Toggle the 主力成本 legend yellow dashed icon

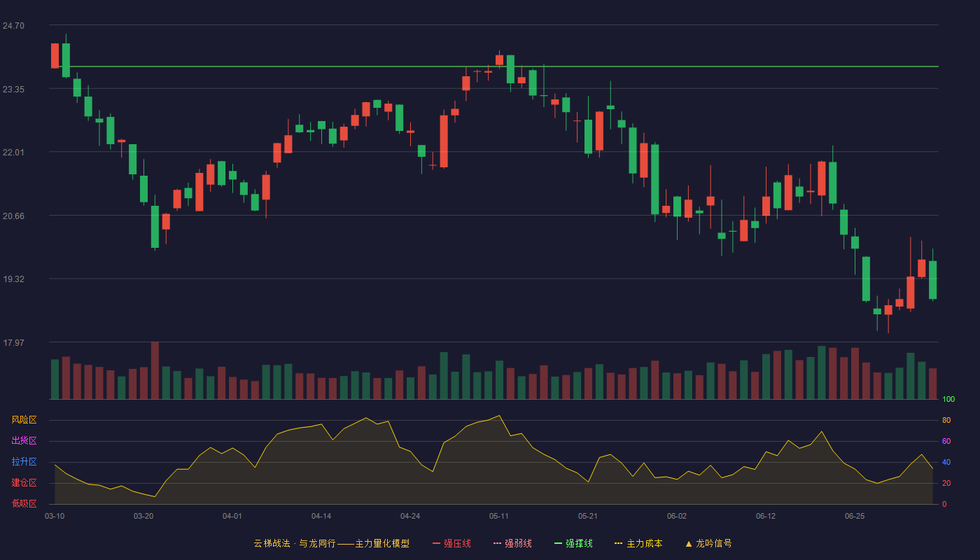(619, 543)
